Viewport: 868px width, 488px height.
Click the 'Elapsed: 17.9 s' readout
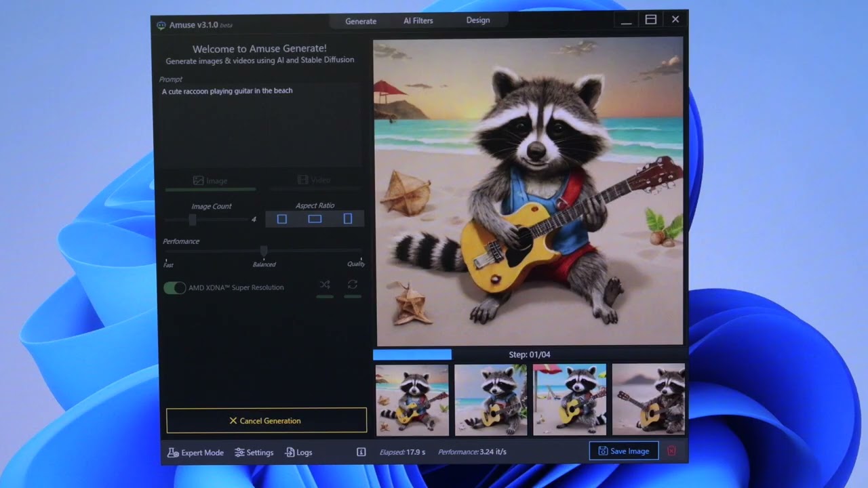point(403,452)
